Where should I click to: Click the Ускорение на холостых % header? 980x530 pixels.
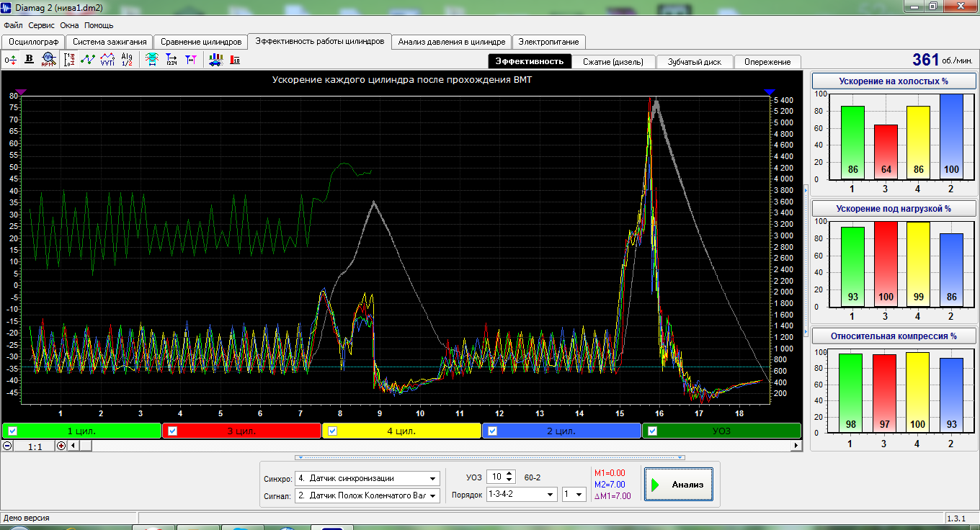[x=894, y=81]
